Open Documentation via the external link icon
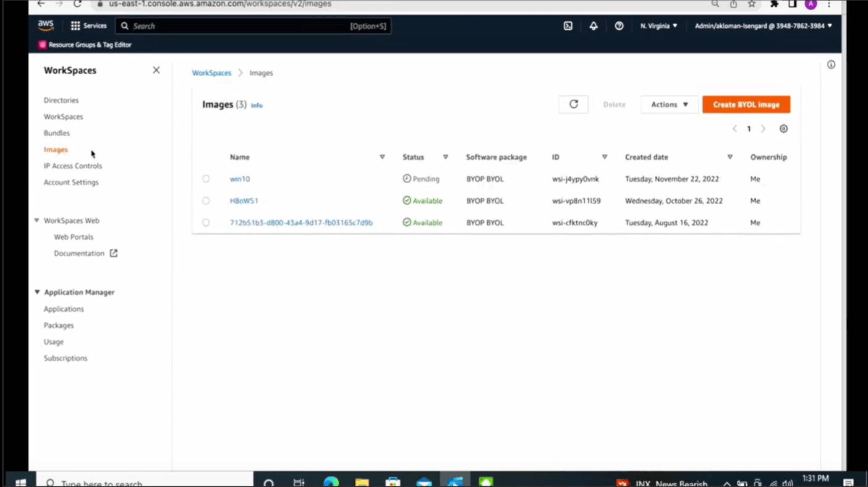Viewport: 868px width, 487px height. click(113, 253)
